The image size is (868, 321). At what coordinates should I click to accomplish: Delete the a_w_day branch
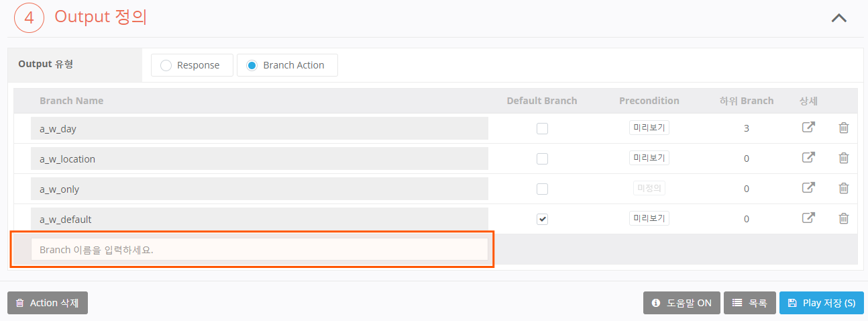tap(844, 128)
